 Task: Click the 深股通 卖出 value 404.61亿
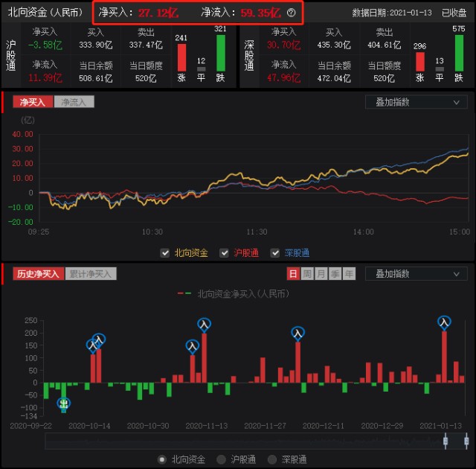click(384, 45)
